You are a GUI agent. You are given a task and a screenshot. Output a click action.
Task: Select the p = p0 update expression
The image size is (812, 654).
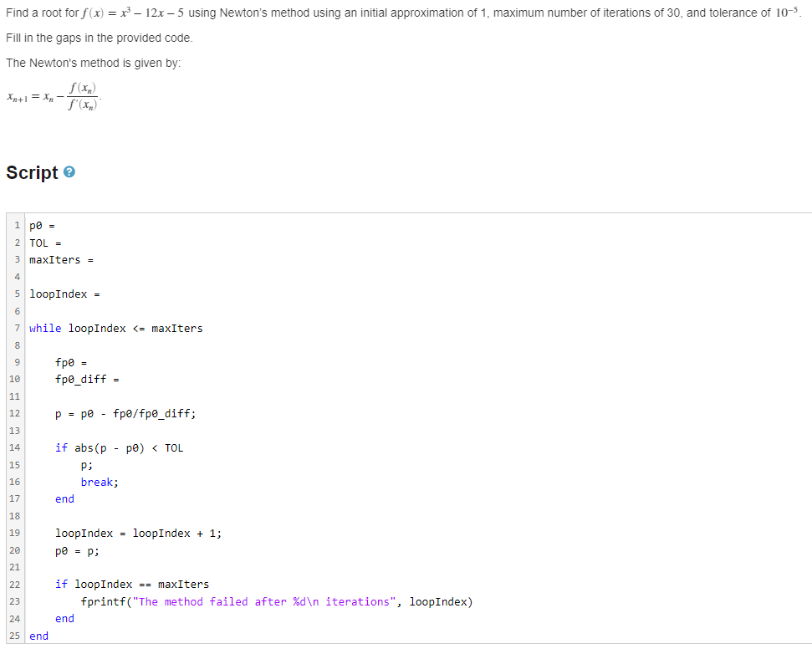113,413
